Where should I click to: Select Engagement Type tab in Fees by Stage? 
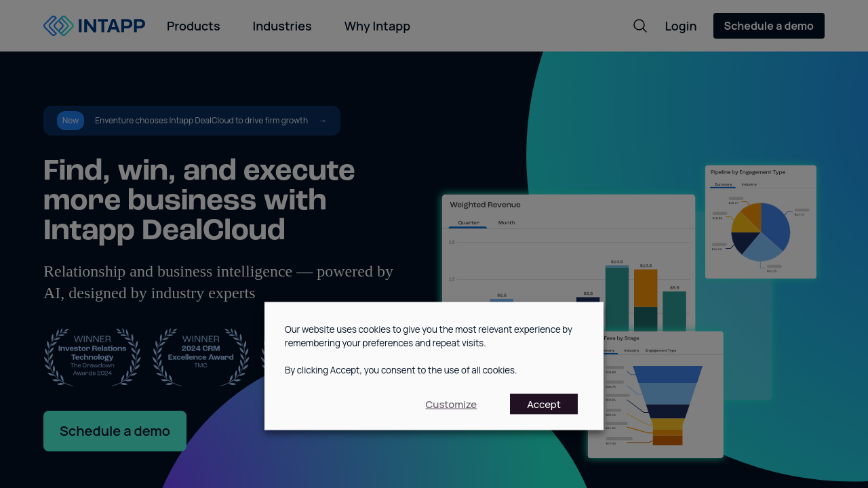pos(660,350)
